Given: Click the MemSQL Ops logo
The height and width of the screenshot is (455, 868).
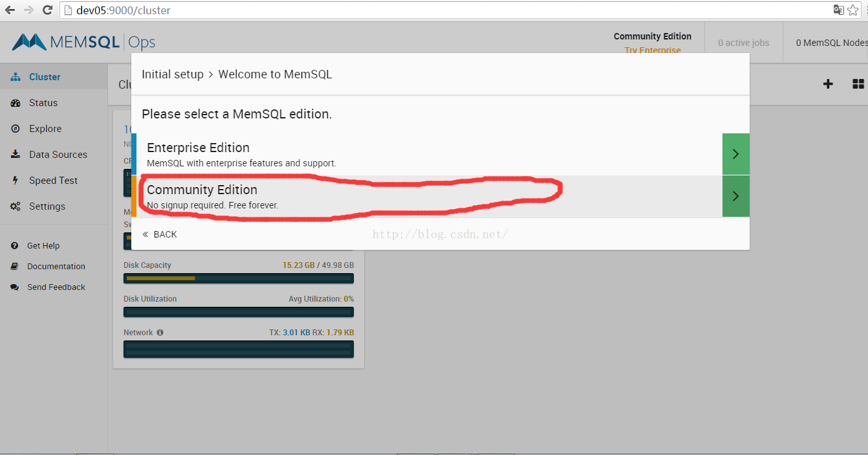Looking at the screenshot, I should 83,42.
